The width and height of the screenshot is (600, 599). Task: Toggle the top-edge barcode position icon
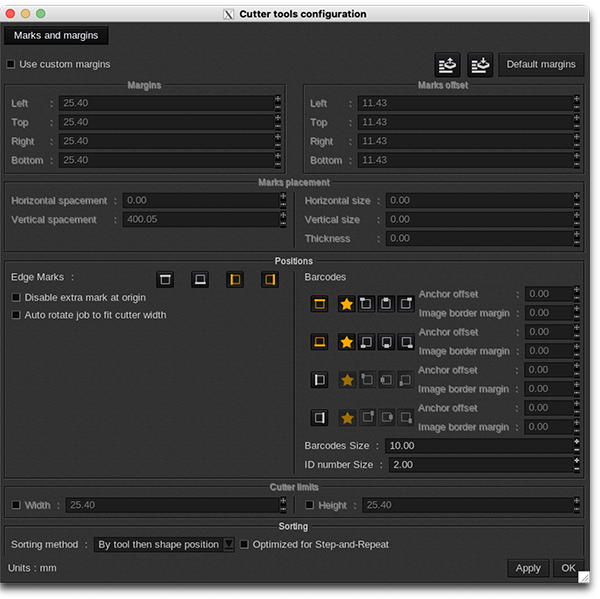319,304
